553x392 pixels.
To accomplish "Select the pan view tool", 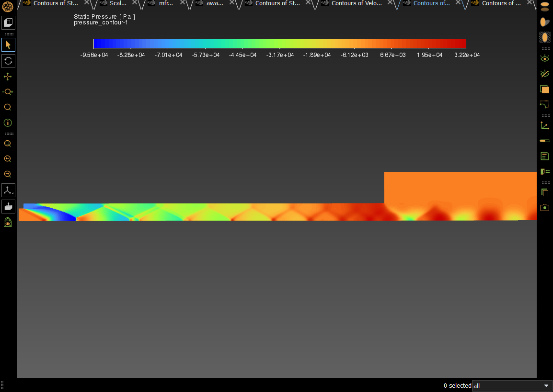I will pos(8,76).
